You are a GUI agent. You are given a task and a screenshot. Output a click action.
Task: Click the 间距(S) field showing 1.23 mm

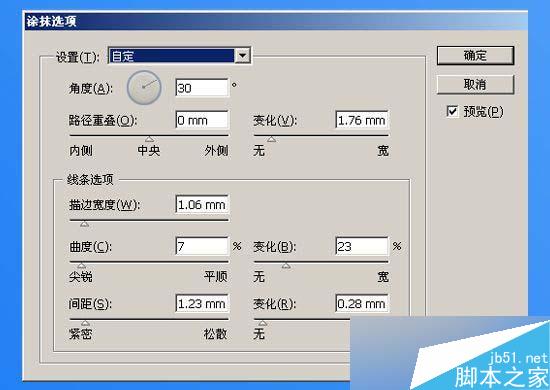(202, 303)
